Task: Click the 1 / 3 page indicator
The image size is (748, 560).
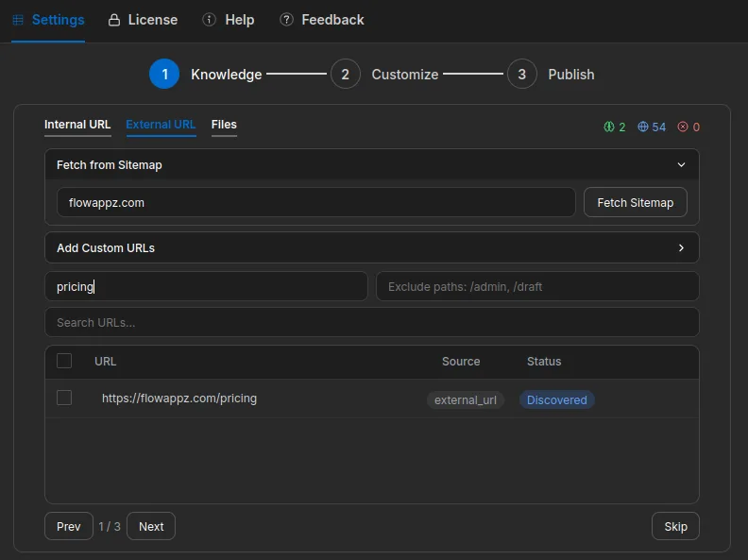Action: coord(110,526)
